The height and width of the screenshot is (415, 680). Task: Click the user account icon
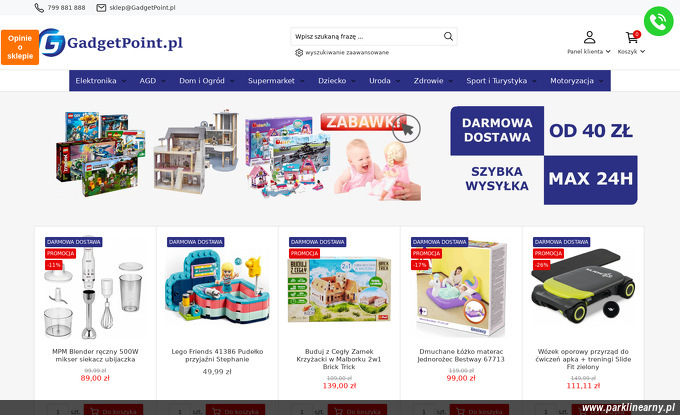tap(589, 37)
